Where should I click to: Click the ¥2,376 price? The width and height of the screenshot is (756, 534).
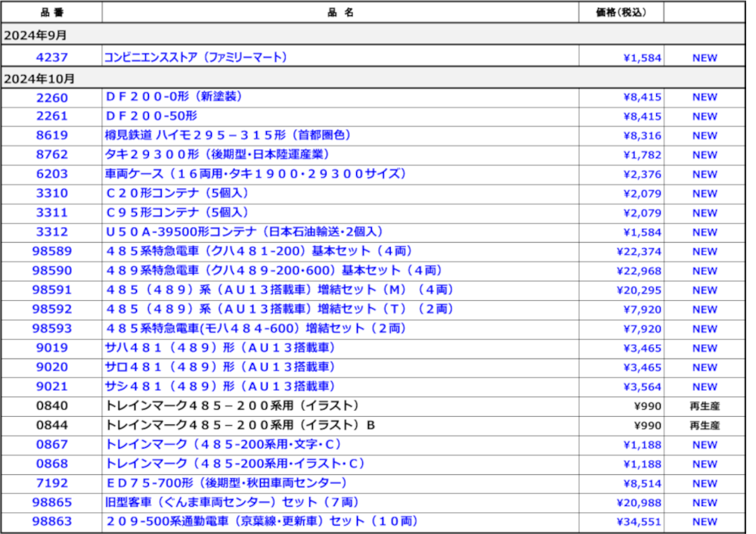click(642, 175)
